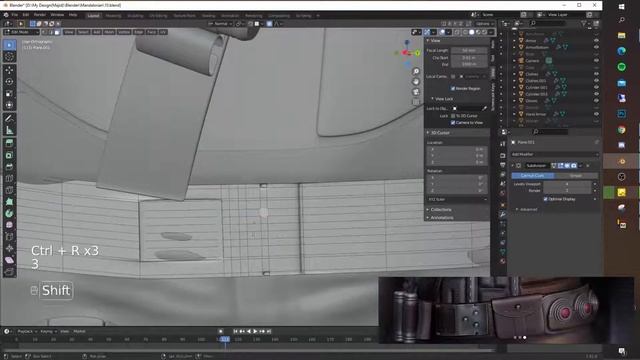Viewport: 640px width, 360px height.
Task: Toggle the Local Camera checkbox
Action: point(453,76)
